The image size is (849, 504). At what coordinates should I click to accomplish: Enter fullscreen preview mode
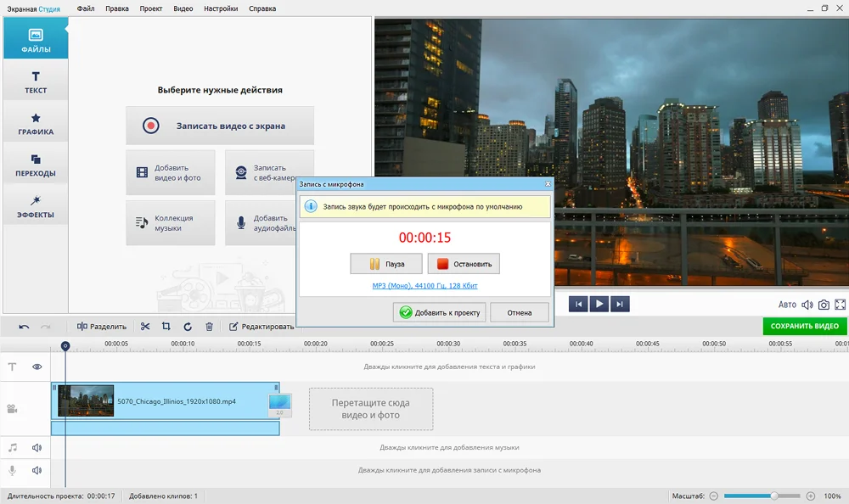[x=840, y=305]
